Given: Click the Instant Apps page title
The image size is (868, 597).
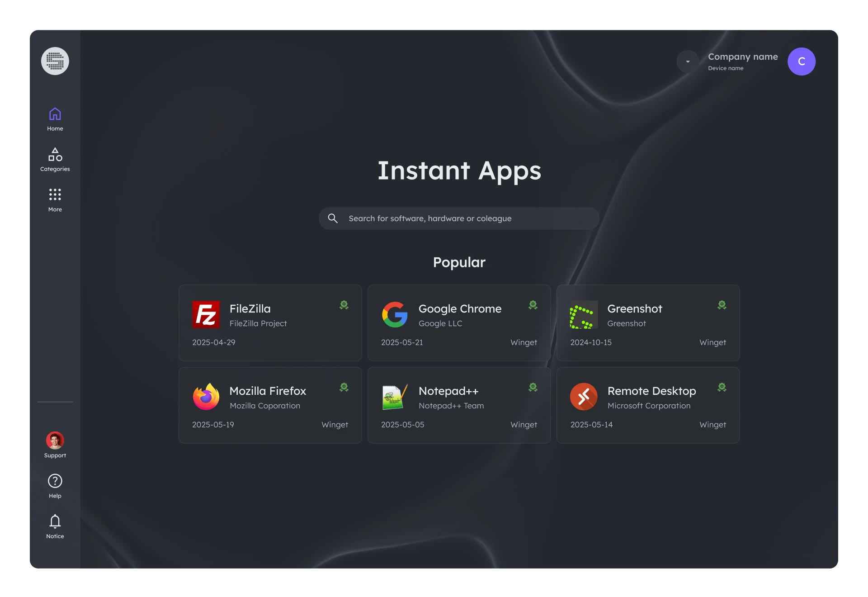Looking at the screenshot, I should [x=459, y=171].
